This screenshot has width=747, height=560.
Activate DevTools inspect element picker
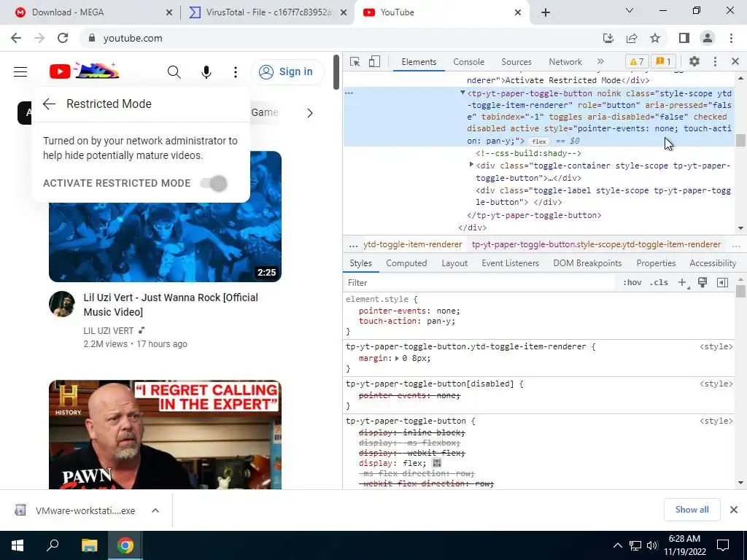click(355, 62)
